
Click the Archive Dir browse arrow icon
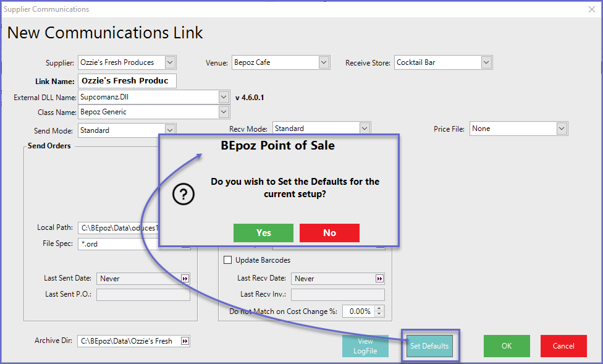click(185, 341)
